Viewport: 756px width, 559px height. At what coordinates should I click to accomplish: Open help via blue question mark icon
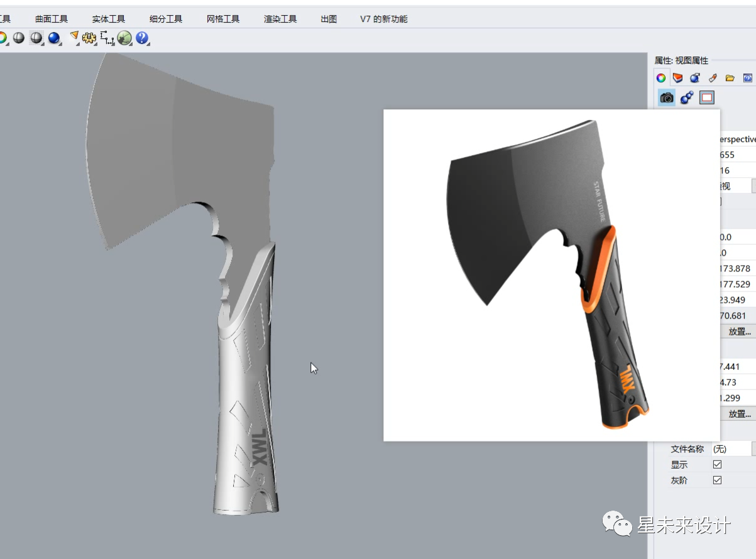[x=142, y=38]
